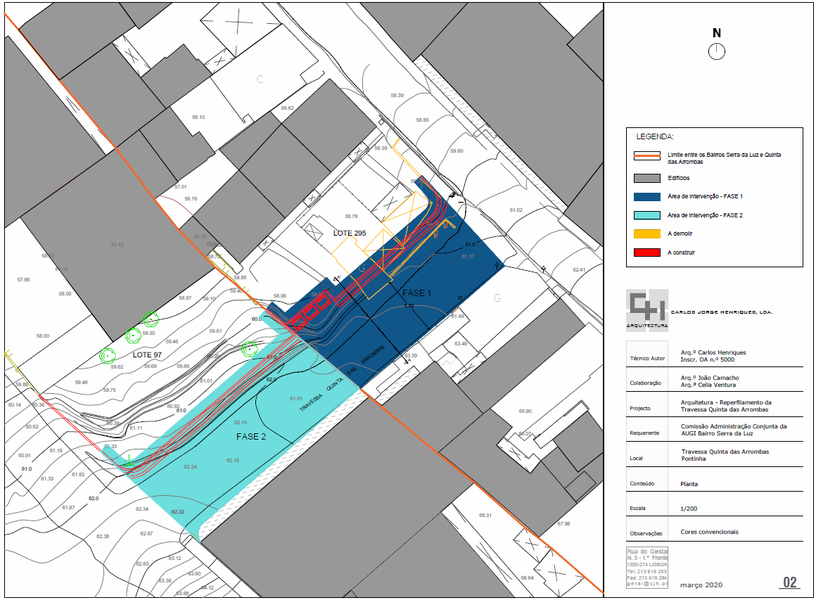
Task: Click the 'Técnico Autor' title block field
Action: tap(645, 357)
